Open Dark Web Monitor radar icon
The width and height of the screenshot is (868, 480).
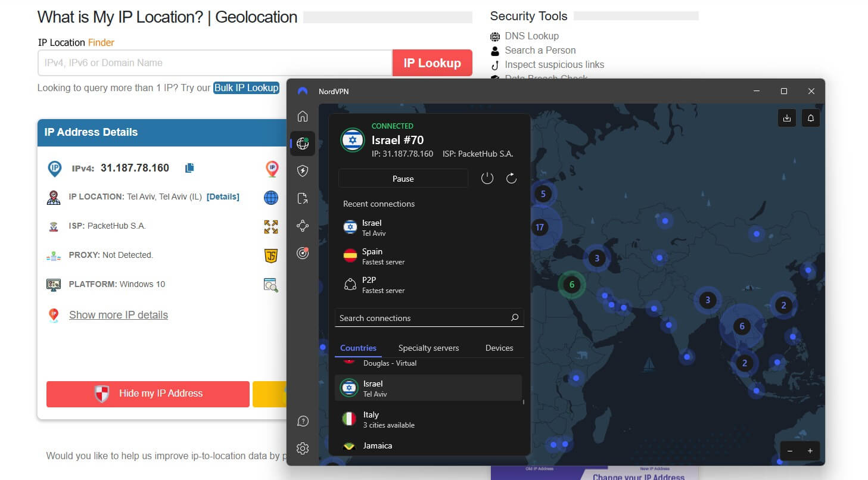303,253
